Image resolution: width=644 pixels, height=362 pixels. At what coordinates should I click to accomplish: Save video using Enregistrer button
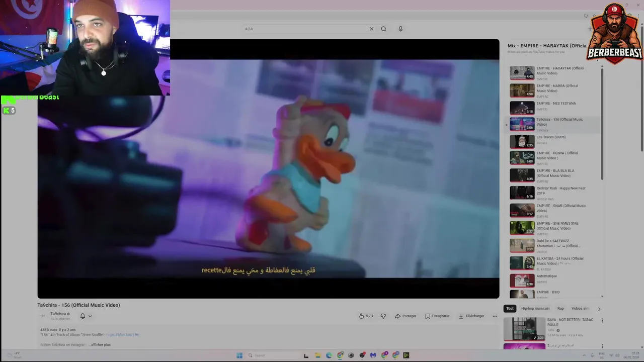point(437,316)
